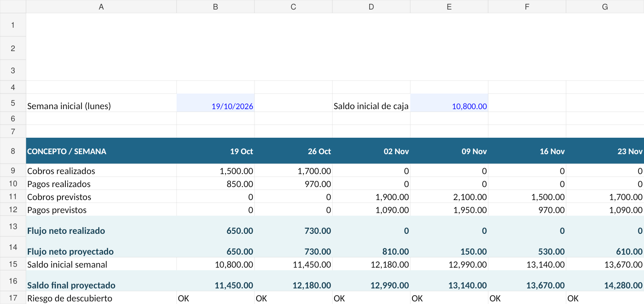Select the 'Cobros realizados' row label
This screenshot has width=644, height=304.
101,170
